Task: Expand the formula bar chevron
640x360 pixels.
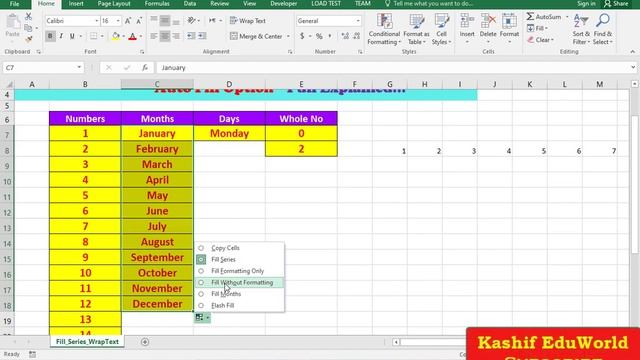Action: 633,67
